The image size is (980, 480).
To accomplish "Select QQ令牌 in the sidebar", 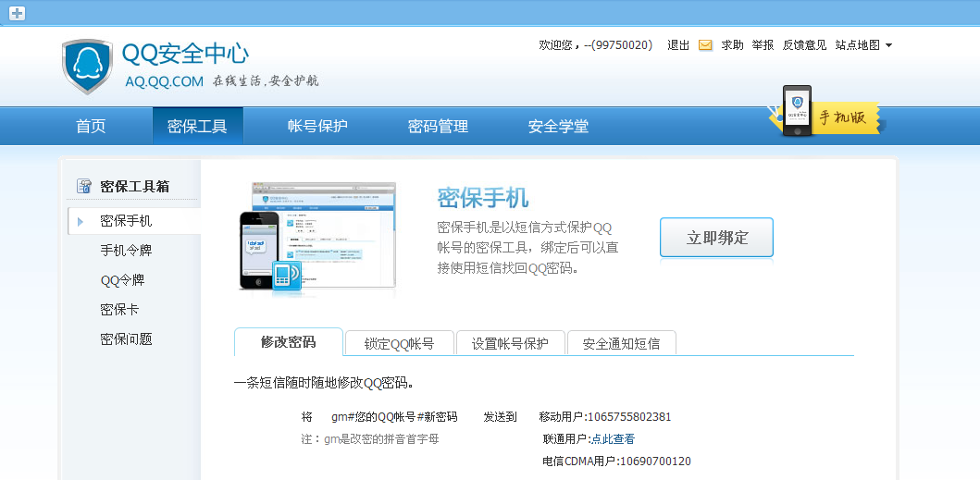I will (x=122, y=280).
